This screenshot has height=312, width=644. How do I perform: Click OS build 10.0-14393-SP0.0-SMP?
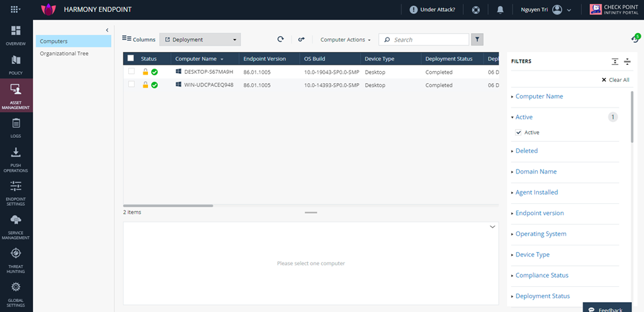tap(332, 85)
